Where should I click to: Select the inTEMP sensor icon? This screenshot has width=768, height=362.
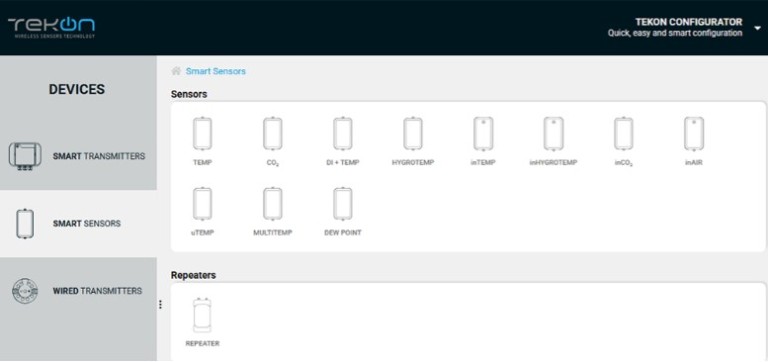(x=483, y=134)
